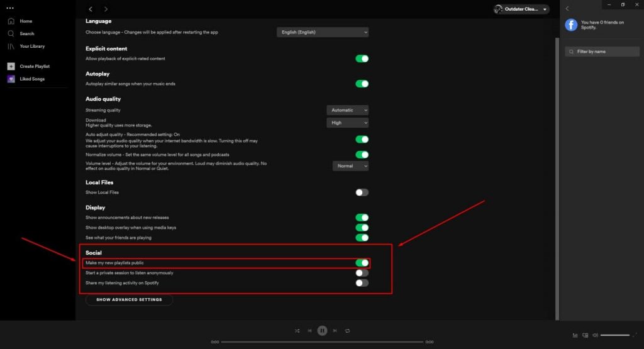This screenshot has height=349, width=644.
Task: Open Liked Songs heart icon
Action: pos(11,79)
